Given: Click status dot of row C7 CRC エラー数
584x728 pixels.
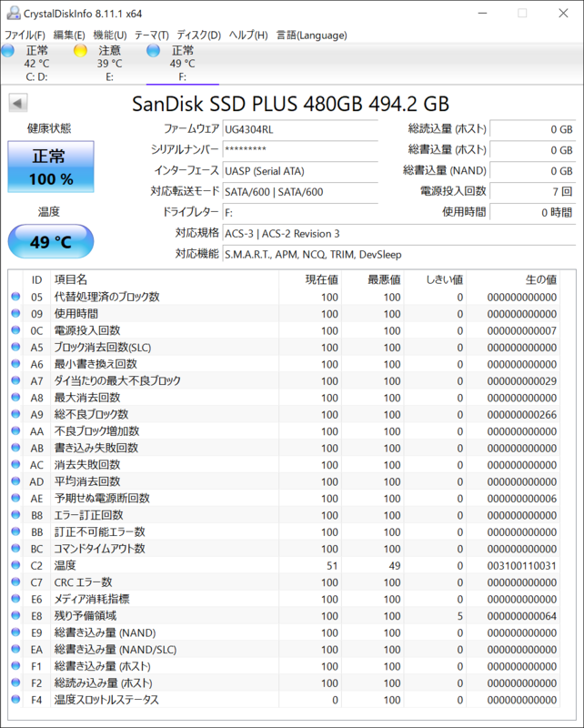Looking at the screenshot, I should tap(15, 581).
